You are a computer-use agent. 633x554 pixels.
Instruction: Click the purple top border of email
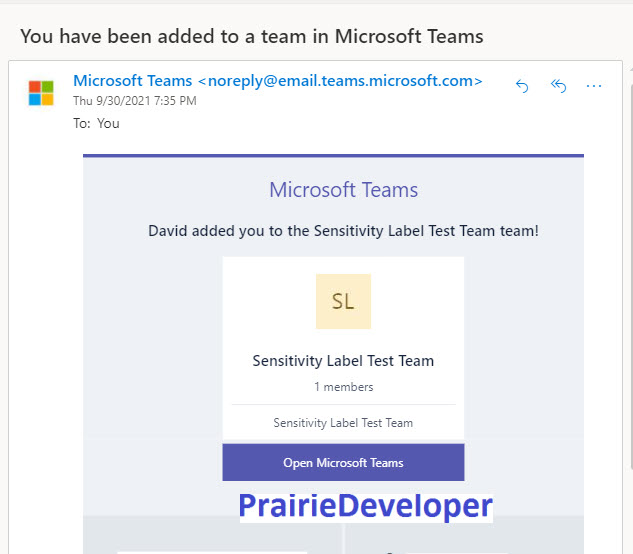(333, 155)
